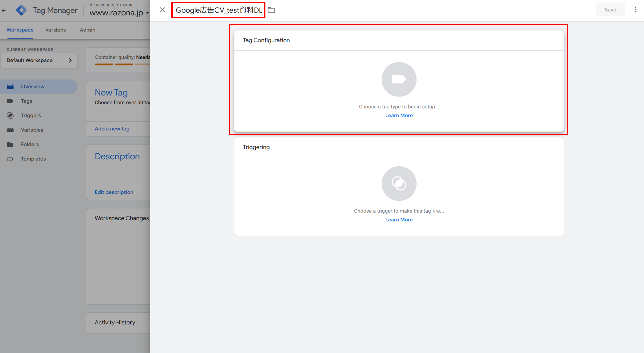644x353 pixels.
Task: Open Overview in the sidebar
Action: point(38,87)
